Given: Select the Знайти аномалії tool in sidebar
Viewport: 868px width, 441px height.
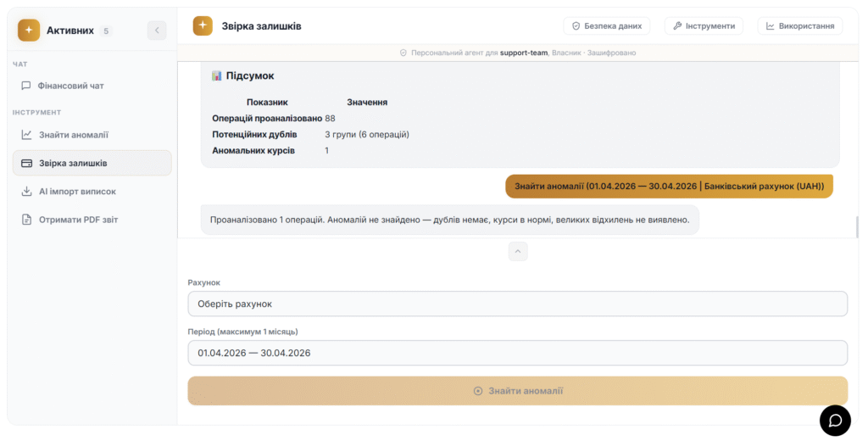Looking at the screenshot, I should coord(73,135).
